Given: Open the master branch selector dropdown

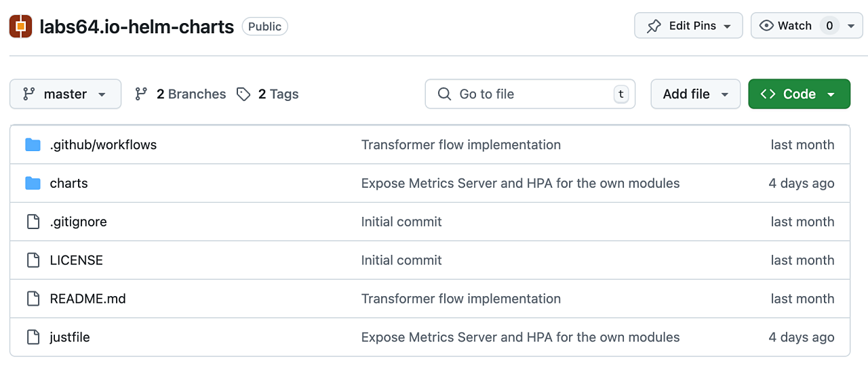Looking at the screenshot, I should [x=65, y=94].
